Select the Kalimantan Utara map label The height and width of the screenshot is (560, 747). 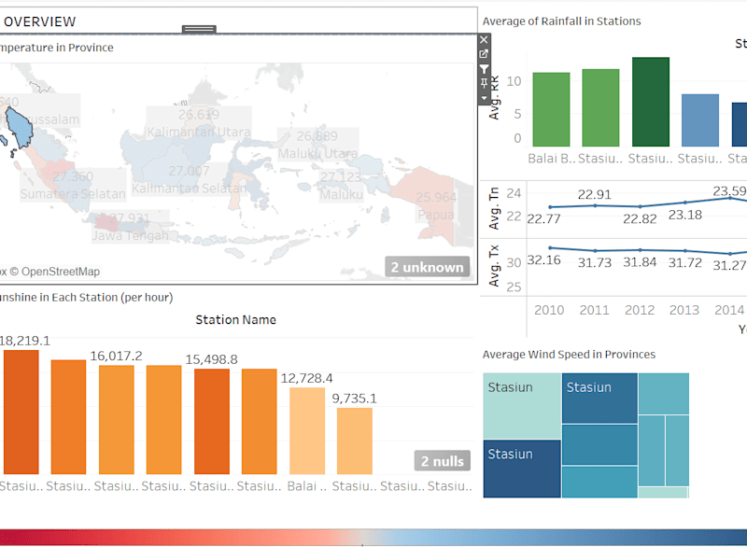[x=199, y=132]
